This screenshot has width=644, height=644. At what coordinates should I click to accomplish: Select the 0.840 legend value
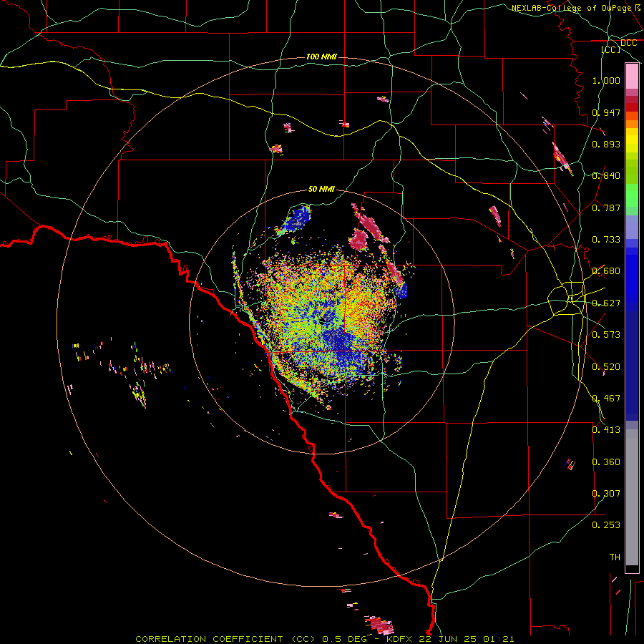pos(606,175)
